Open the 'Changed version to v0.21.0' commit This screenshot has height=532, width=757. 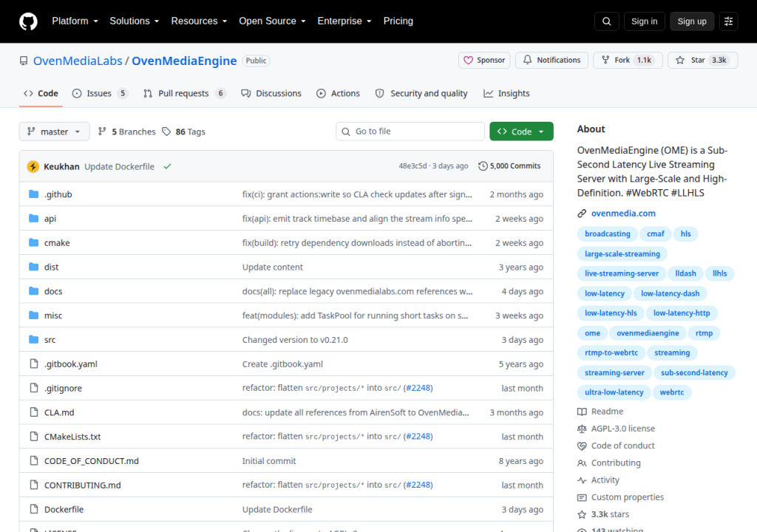[295, 339]
